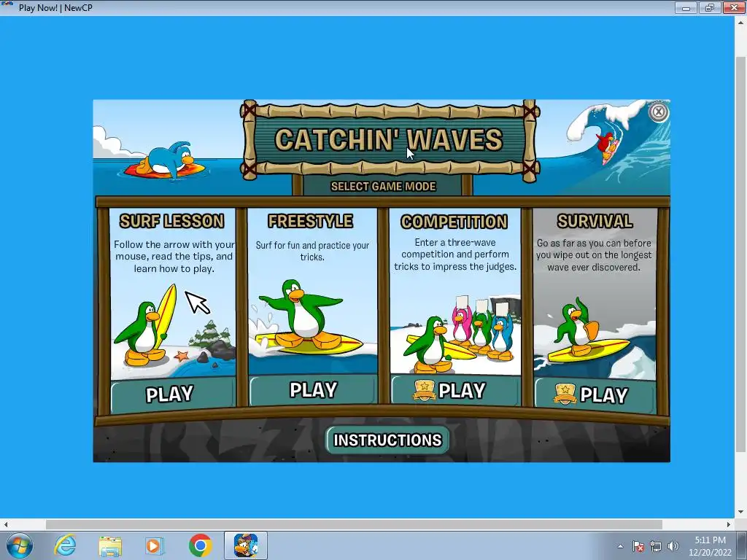747x560 pixels.
Task: Open Action Center flag icon
Action: (638, 546)
